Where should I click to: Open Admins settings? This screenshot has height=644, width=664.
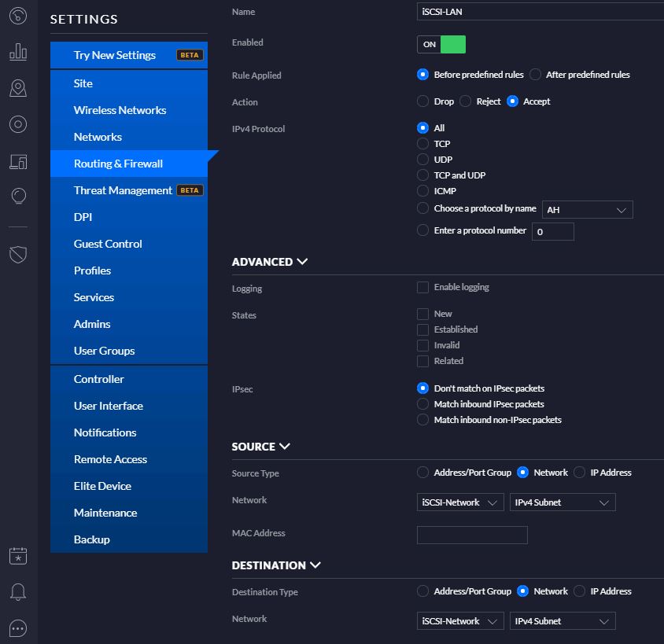pyautogui.click(x=129, y=324)
